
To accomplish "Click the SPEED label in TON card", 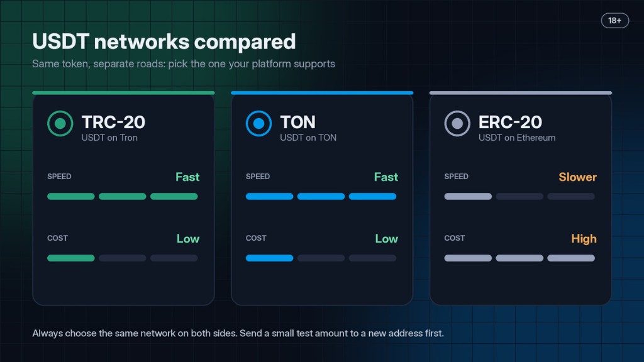I will (x=257, y=177).
